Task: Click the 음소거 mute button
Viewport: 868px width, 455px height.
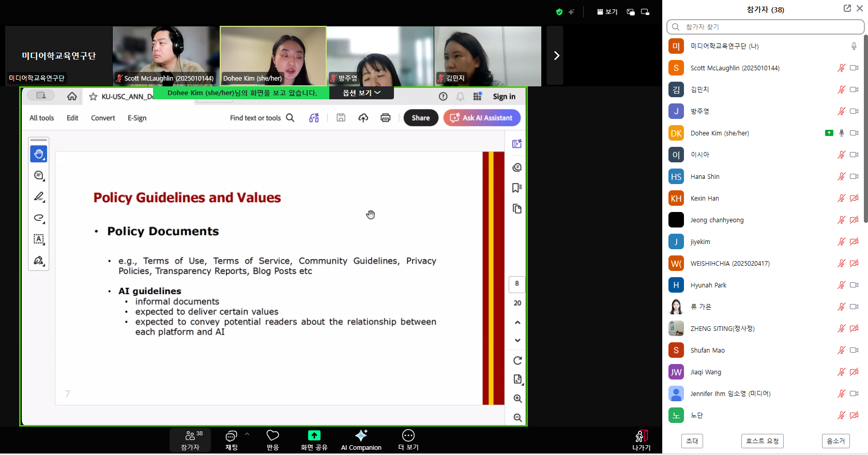Action: point(835,441)
